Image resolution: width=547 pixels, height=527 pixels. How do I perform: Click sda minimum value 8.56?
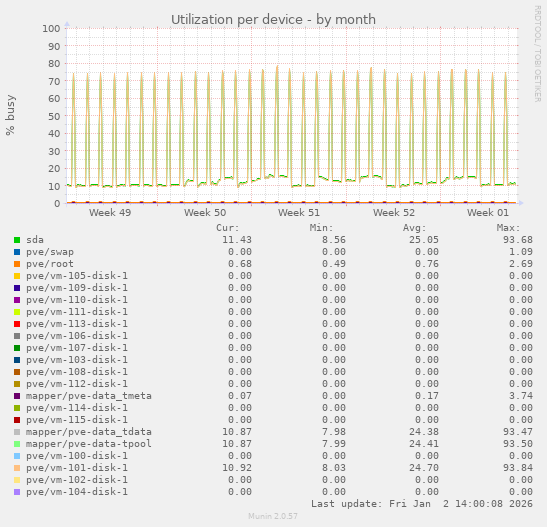(x=334, y=240)
